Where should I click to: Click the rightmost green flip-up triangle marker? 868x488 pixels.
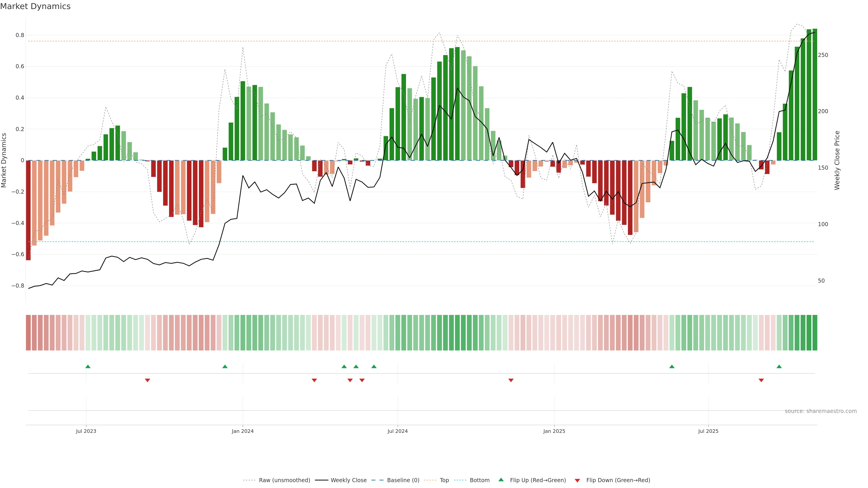[x=779, y=366]
